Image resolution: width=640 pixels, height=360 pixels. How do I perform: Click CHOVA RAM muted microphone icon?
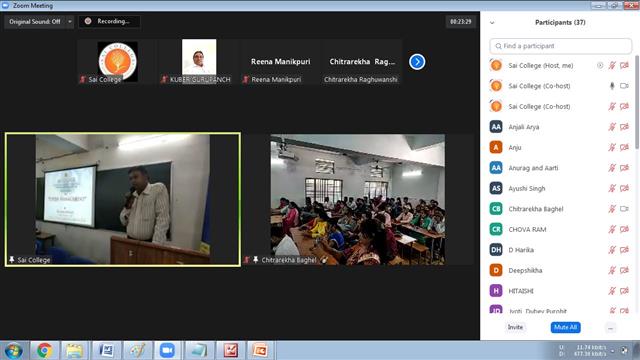point(612,229)
